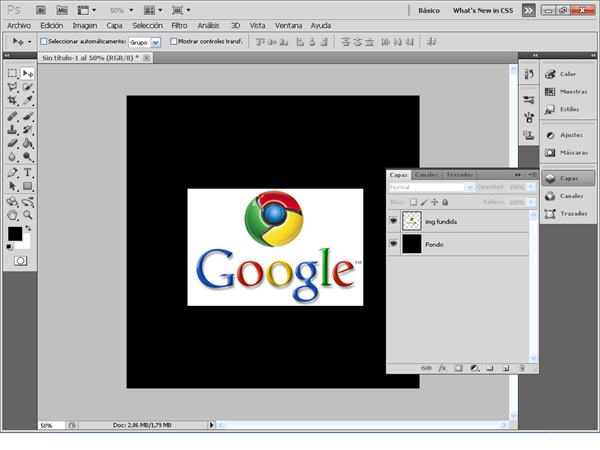
Task: Select the Type (T) tool
Action: click(x=28, y=171)
